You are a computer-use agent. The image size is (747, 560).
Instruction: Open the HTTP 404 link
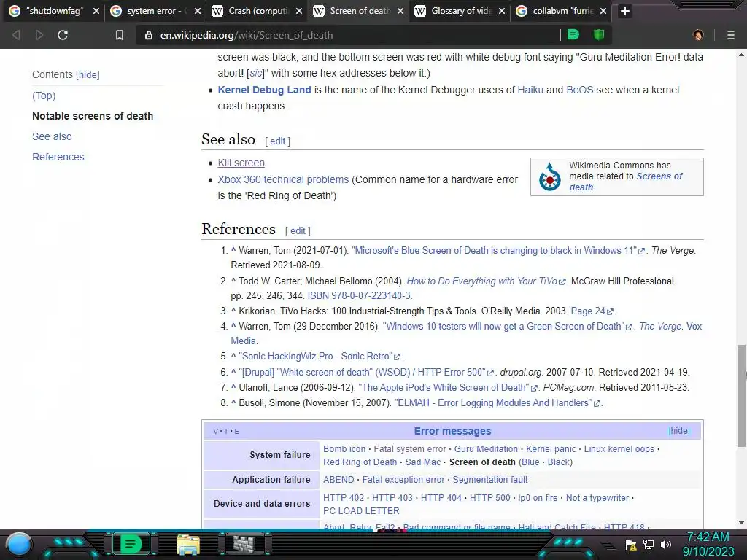tap(441, 498)
